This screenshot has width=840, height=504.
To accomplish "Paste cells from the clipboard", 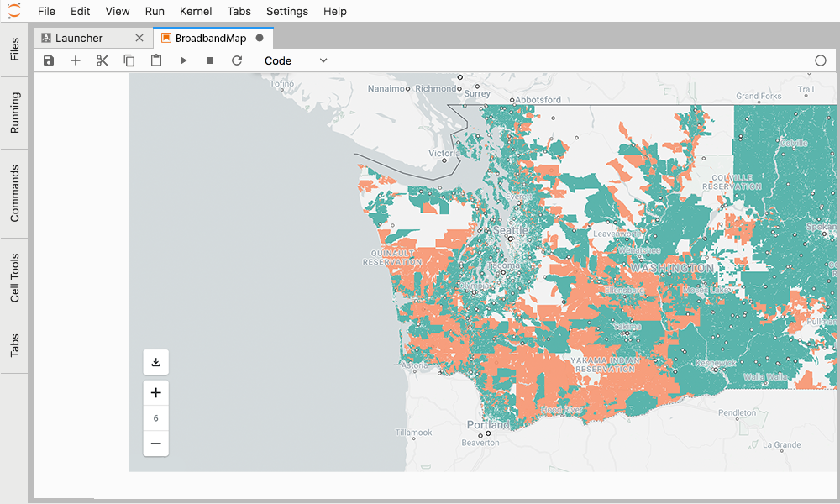I will point(156,60).
